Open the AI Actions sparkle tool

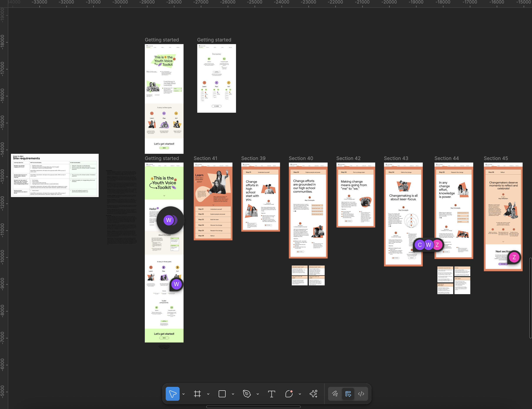(x=314, y=394)
